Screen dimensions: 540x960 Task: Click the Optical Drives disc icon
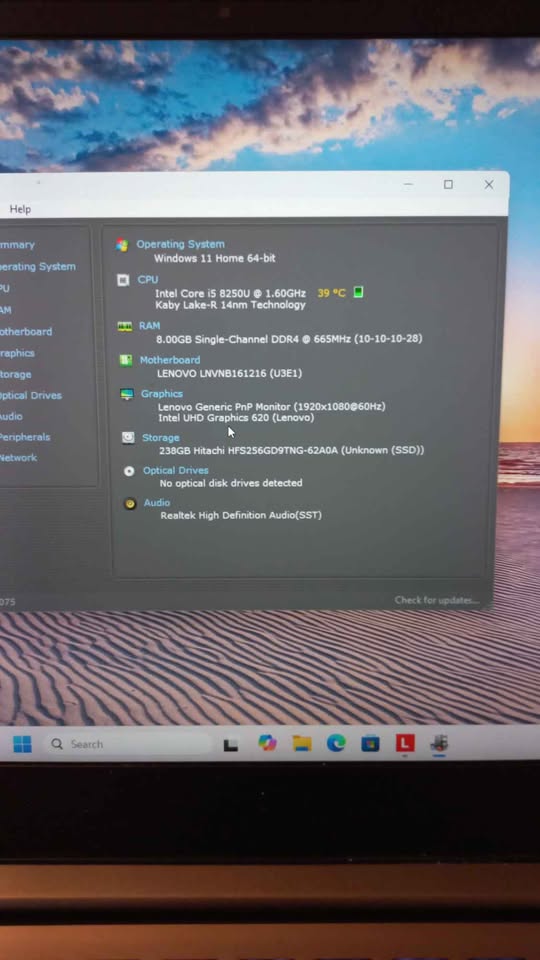click(129, 471)
